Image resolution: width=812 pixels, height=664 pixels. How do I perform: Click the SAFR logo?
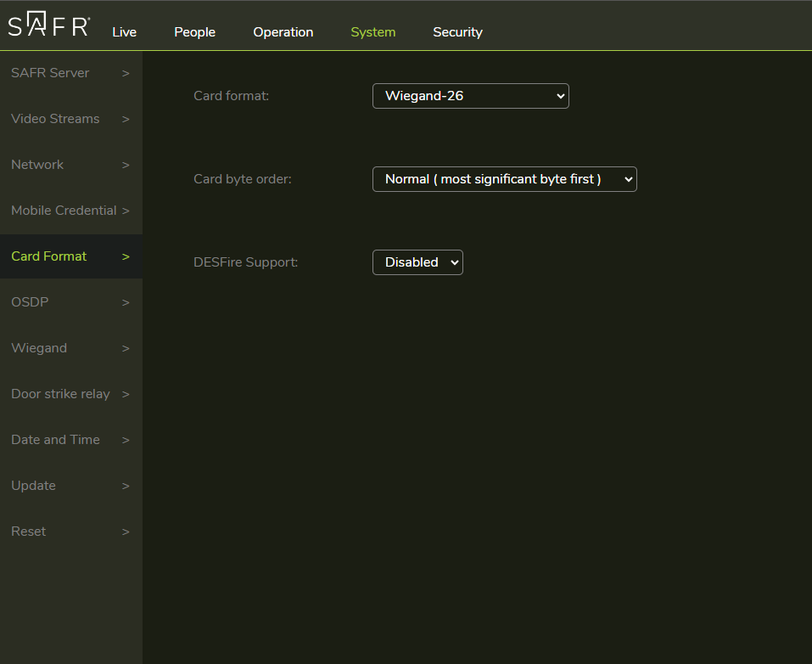tap(48, 26)
